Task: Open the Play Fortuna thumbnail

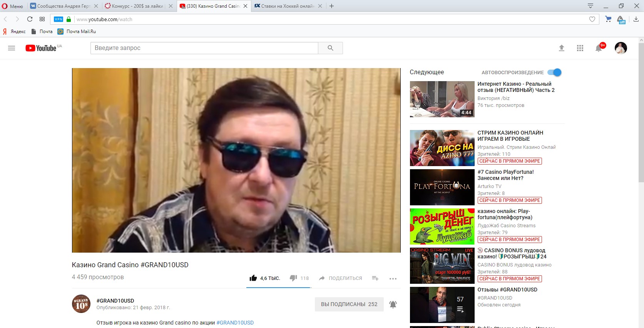Action: [442, 187]
